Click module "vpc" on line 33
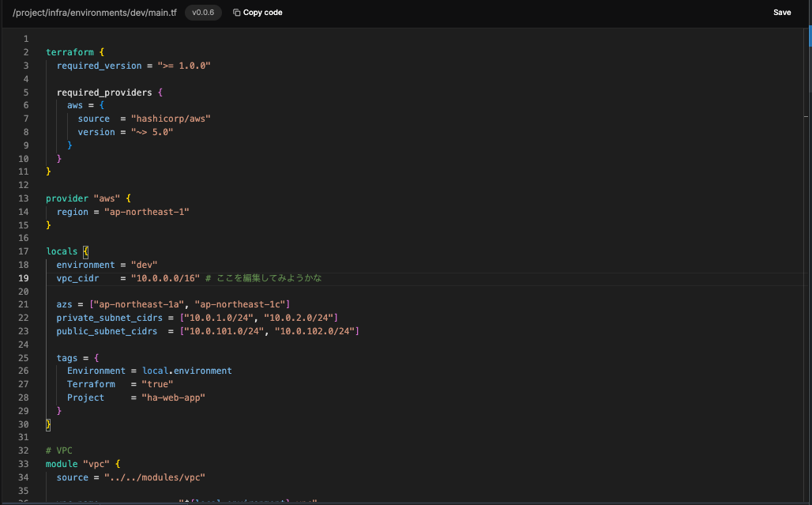Image resolution: width=812 pixels, height=505 pixels. click(x=77, y=464)
